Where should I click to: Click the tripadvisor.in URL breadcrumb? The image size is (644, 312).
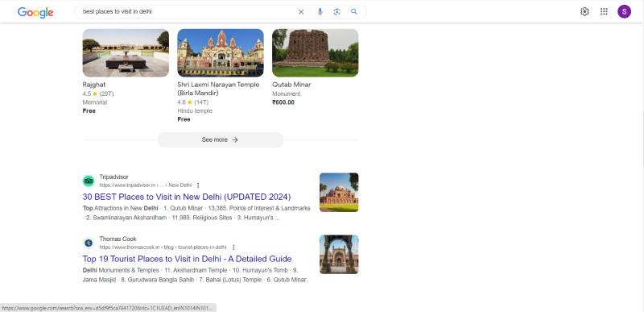pyautogui.click(x=146, y=185)
